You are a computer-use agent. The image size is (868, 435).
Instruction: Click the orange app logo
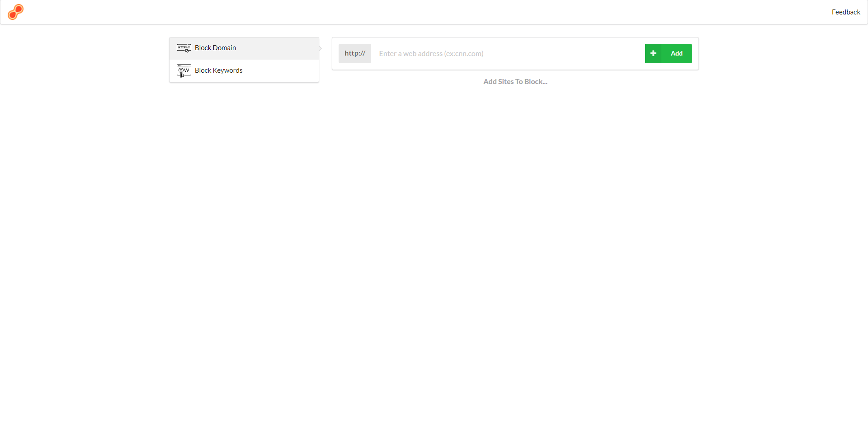click(x=16, y=12)
